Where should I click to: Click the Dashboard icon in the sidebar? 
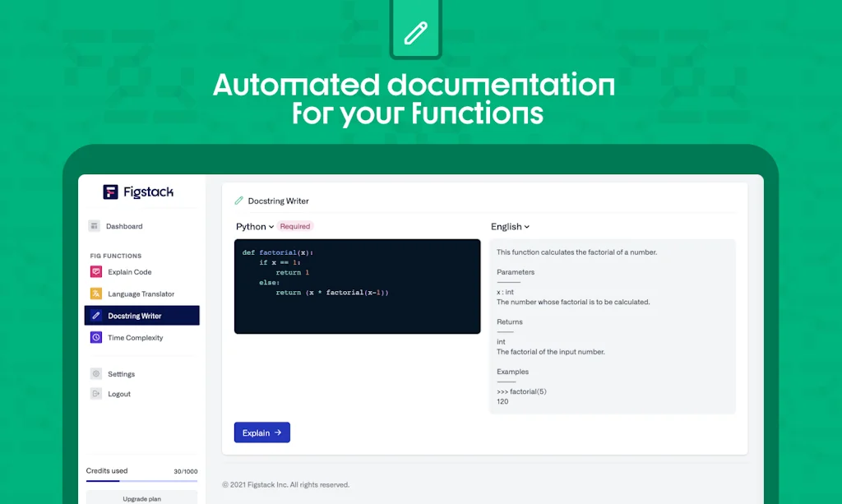96,225
